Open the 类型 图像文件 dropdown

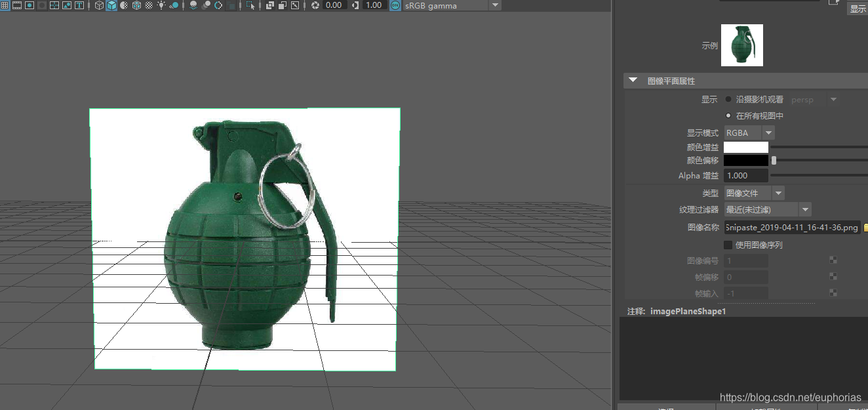[x=754, y=193]
